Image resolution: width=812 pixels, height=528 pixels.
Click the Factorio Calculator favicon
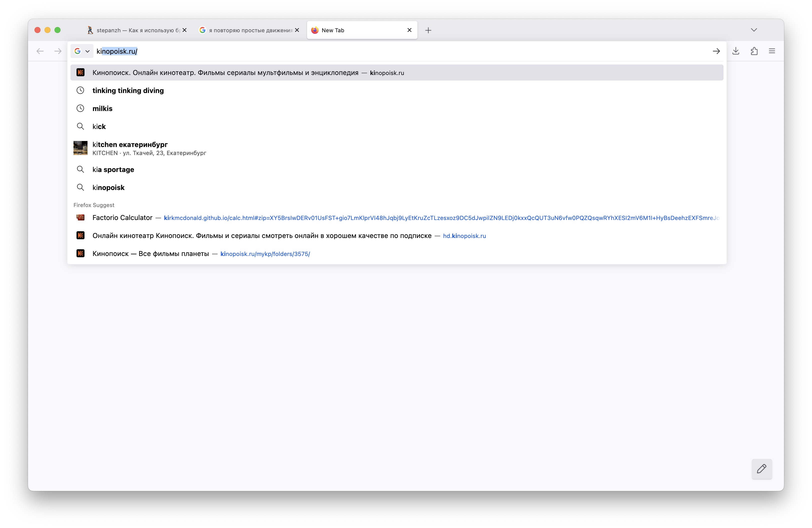coord(80,217)
